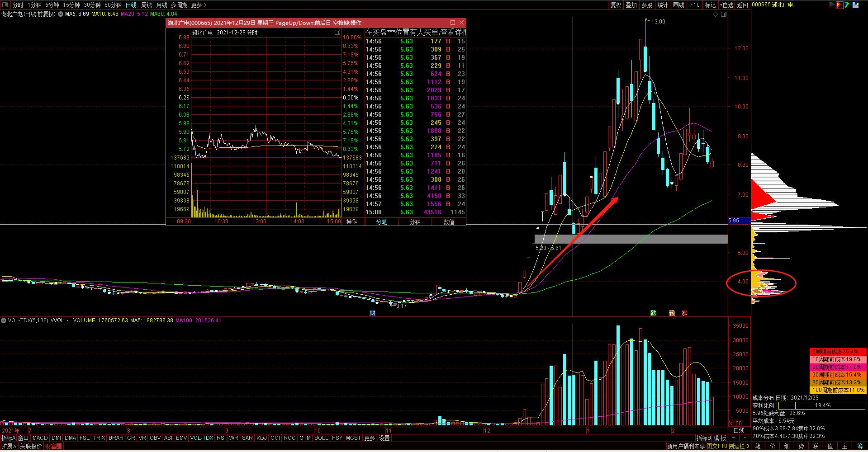Click the zoom out minus button
868x452 pixels.
point(744,438)
